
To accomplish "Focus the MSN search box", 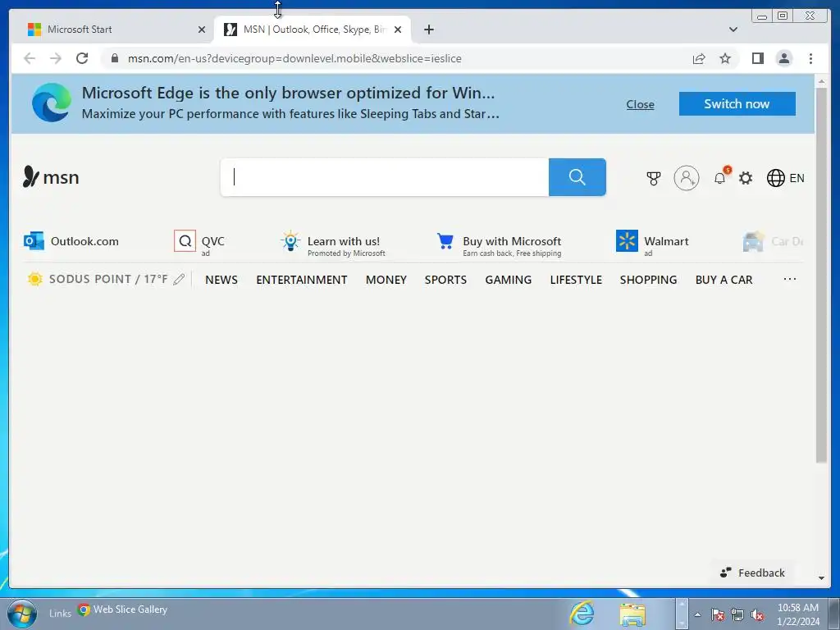I will (x=385, y=177).
